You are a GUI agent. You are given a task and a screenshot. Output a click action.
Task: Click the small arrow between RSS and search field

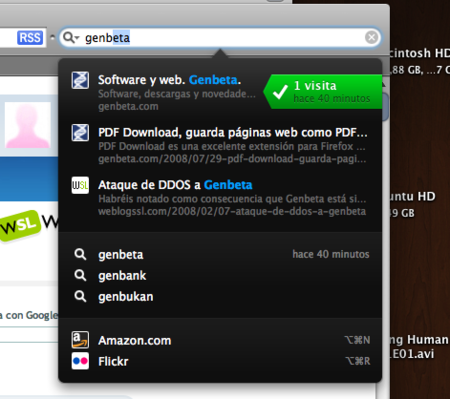52,37
